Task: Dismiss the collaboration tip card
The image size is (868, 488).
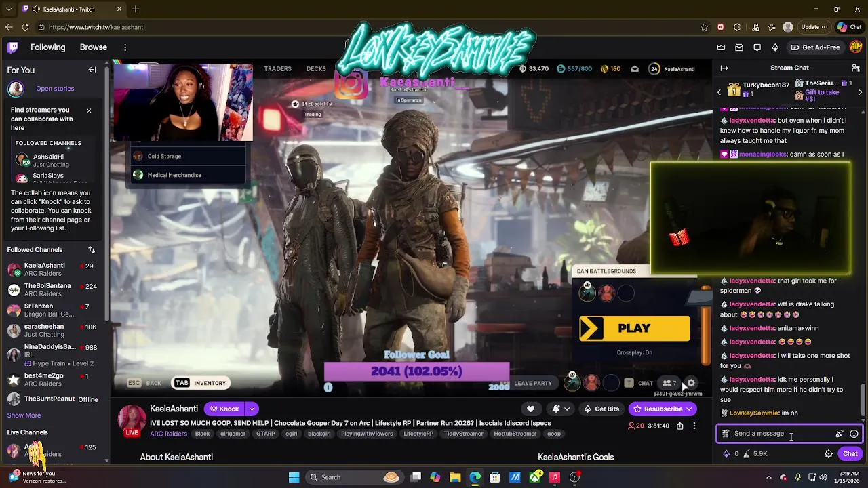Action: [x=88, y=110]
